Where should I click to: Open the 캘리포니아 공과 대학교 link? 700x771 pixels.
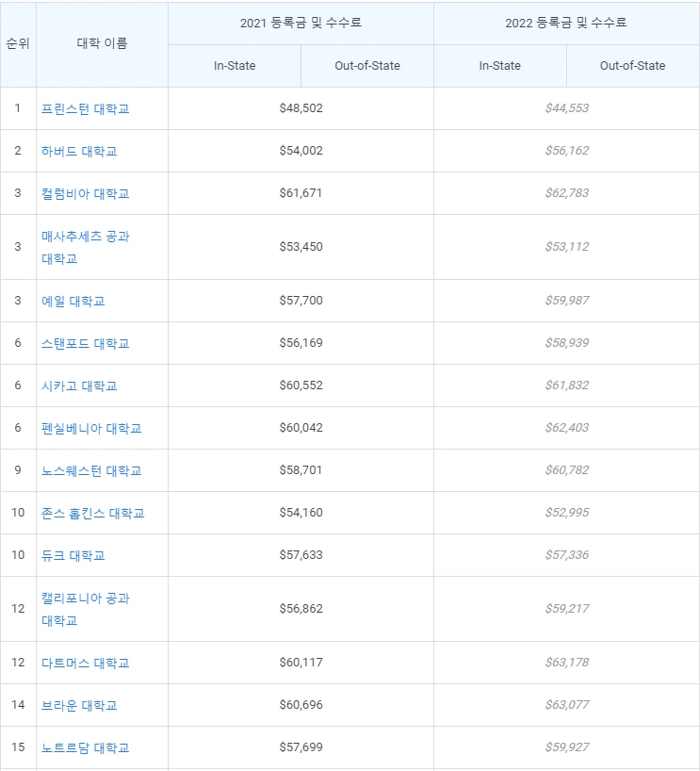85,609
